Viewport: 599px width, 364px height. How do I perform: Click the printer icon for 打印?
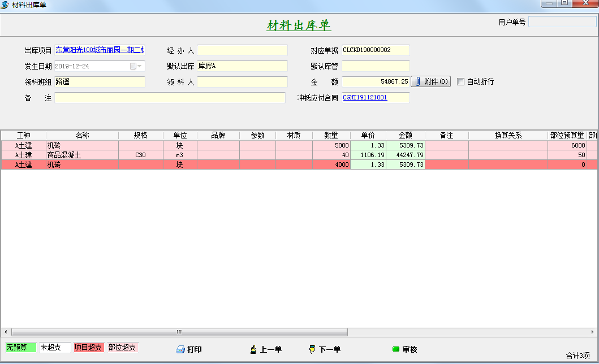click(180, 349)
